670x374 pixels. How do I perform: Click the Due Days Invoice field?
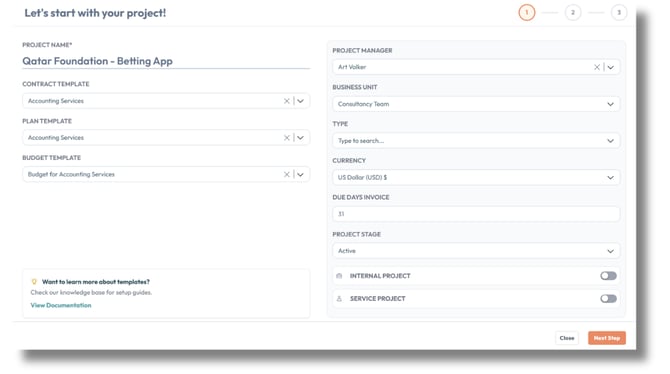[x=476, y=214]
